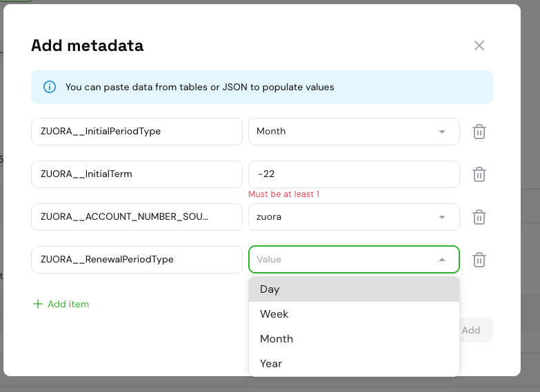This screenshot has height=392, width=540.
Task: Click the info icon in the paste hint banner
Action: coord(50,87)
